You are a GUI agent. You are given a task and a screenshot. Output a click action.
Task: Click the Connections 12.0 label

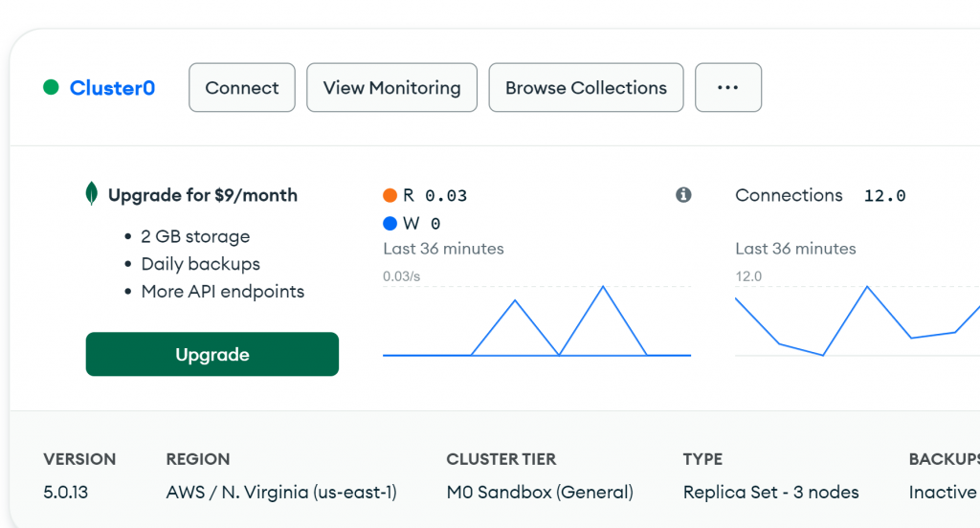coord(820,195)
